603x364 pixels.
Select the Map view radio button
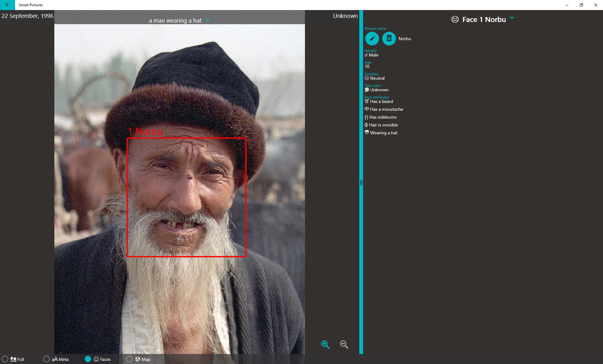pos(129,359)
